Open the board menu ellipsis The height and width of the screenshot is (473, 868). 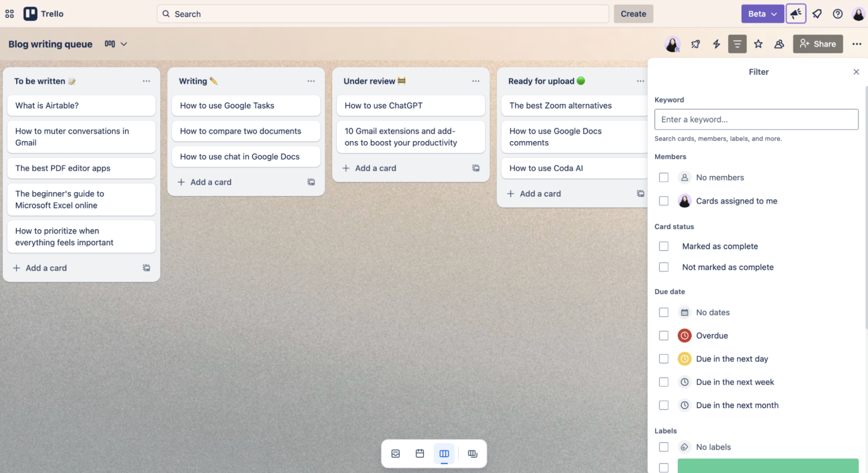(x=857, y=44)
